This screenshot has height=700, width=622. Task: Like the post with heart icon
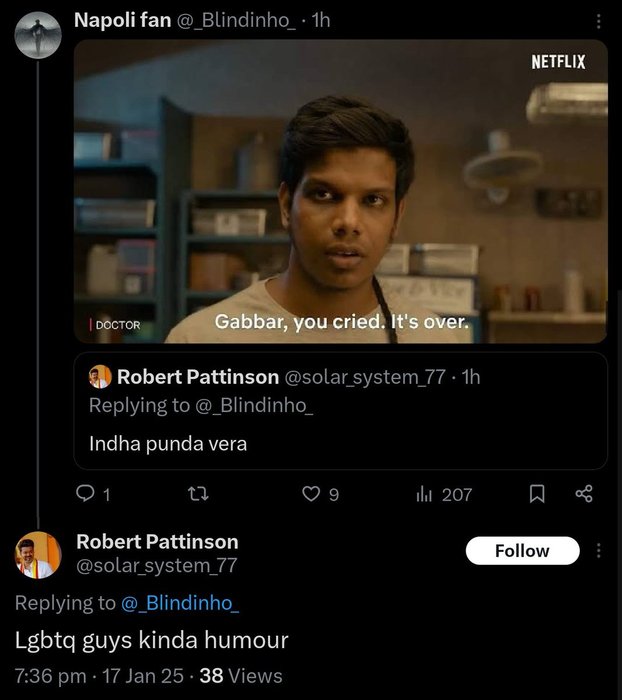coord(312,493)
